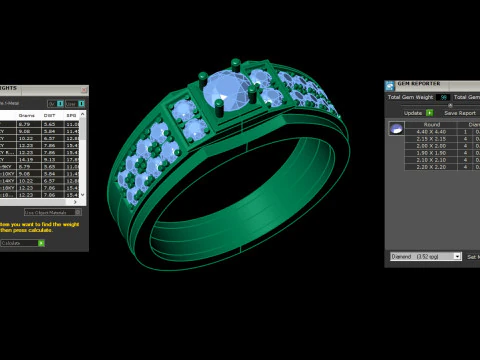This screenshot has width=480, height=360.
Task: Click the vertical scrollbar thumb in weights table
Action: pos(83,129)
